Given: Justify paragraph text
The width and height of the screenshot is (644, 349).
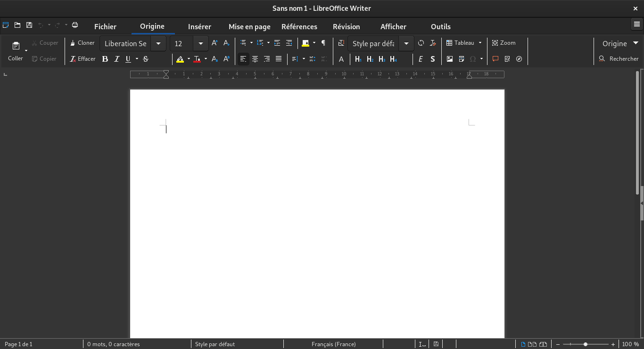Looking at the screenshot, I should [279, 59].
